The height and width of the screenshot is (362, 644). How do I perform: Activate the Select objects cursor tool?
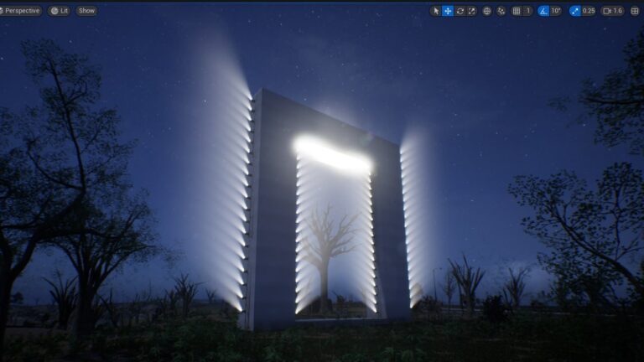436,11
